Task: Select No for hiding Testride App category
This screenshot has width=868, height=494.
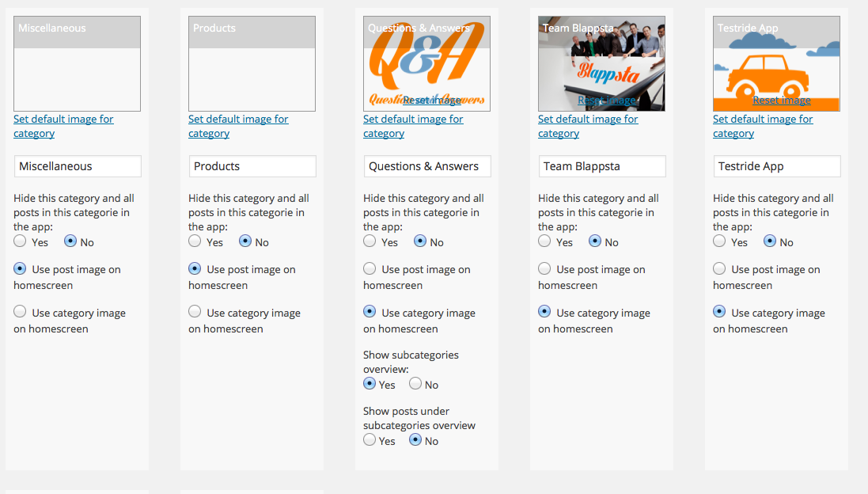Action: pyautogui.click(x=770, y=241)
